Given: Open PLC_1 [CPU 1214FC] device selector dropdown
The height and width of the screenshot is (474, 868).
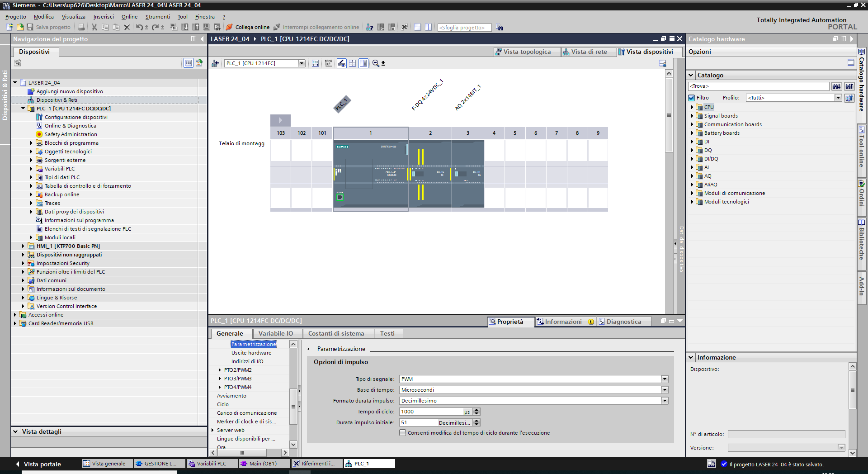Looking at the screenshot, I should coord(302,63).
